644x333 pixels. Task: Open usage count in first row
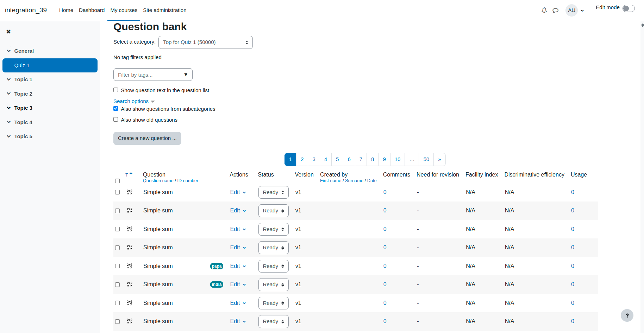click(x=573, y=192)
